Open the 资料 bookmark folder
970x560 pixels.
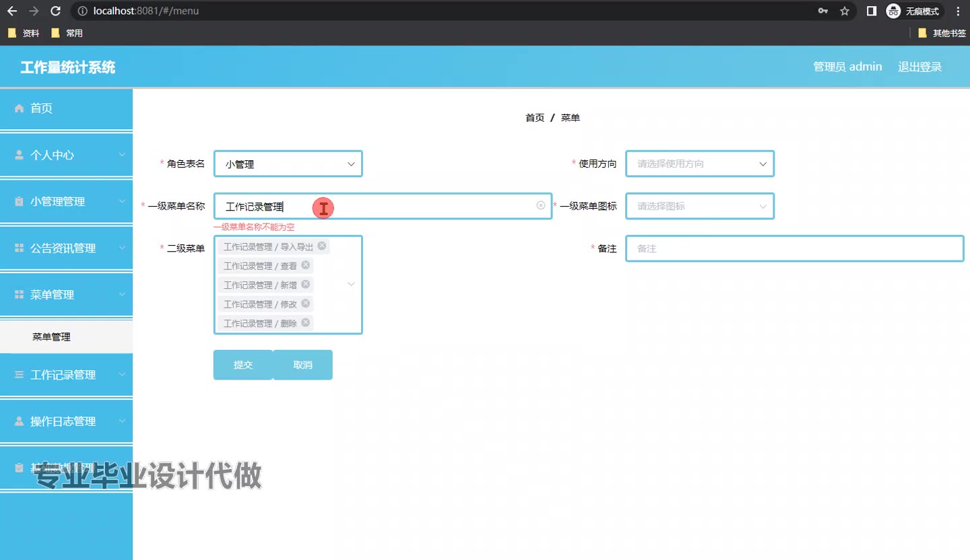24,33
